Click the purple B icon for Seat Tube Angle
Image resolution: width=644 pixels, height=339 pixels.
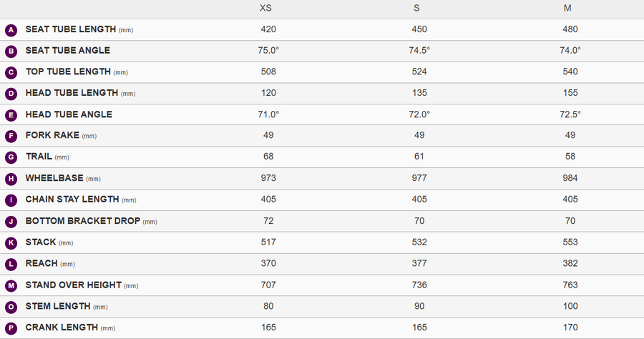pos(11,51)
